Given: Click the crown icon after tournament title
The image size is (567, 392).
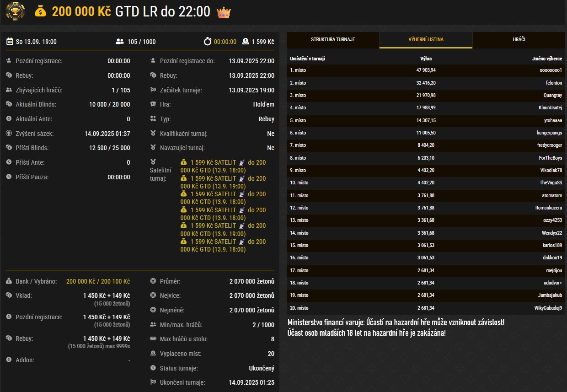Looking at the screenshot, I should pyautogui.click(x=224, y=12).
